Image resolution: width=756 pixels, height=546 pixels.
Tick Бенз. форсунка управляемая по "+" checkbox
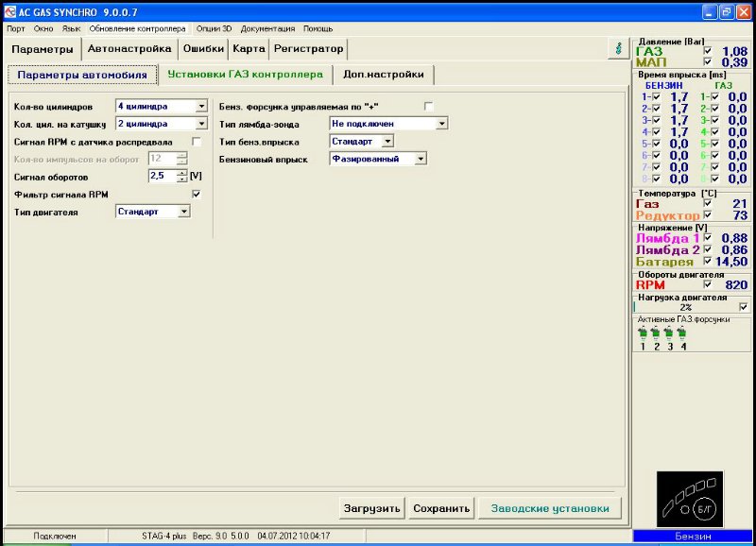pos(429,106)
